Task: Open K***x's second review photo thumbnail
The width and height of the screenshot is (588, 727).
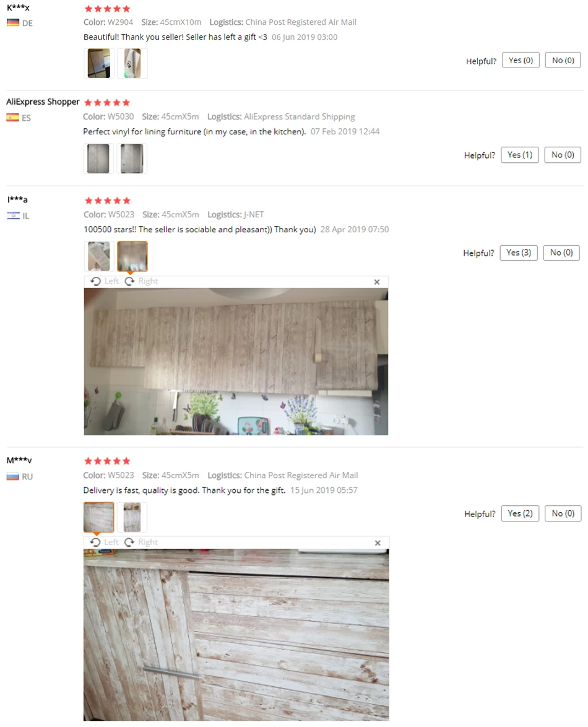Action: pos(132,63)
